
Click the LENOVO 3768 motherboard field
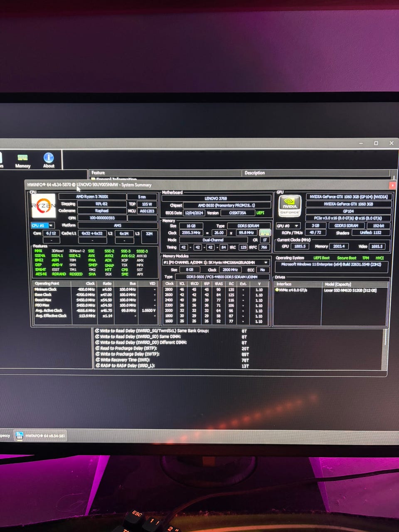[x=216, y=198]
